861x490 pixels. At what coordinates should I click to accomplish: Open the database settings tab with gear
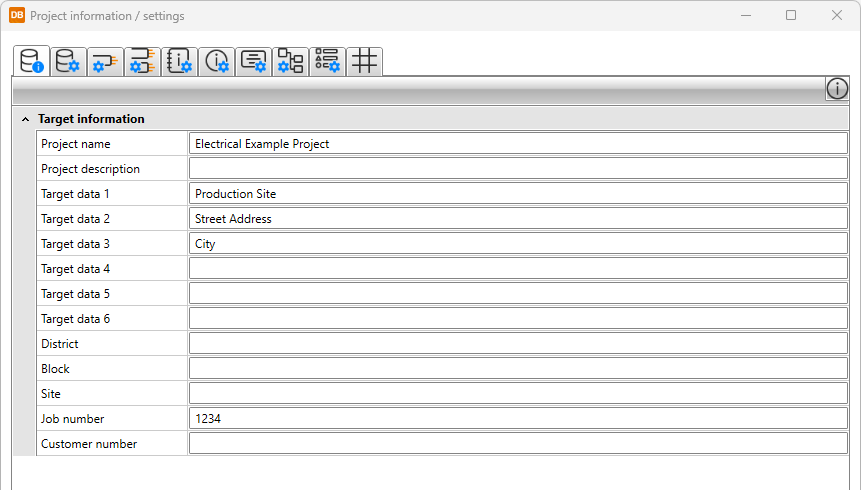tap(68, 61)
